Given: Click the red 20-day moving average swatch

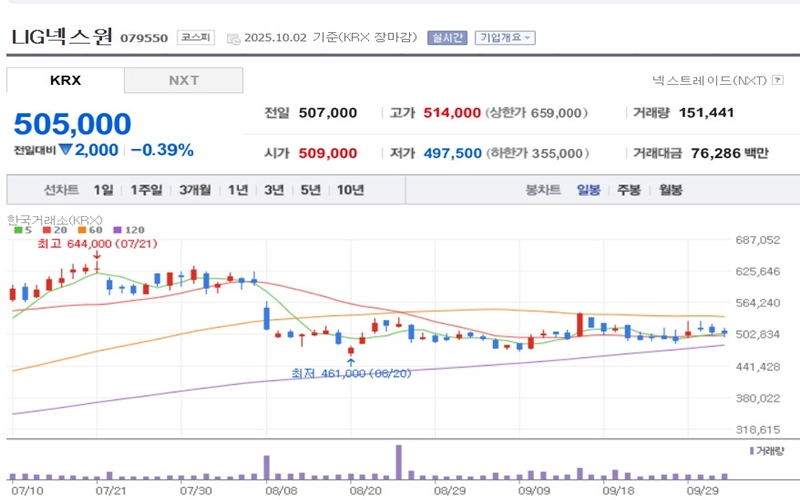Looking at the screenshot, I should click(x=47, y=230).
